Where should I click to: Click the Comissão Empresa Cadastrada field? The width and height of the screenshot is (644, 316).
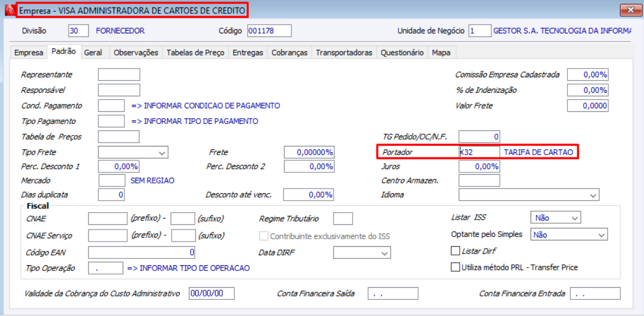pos(588,74)
